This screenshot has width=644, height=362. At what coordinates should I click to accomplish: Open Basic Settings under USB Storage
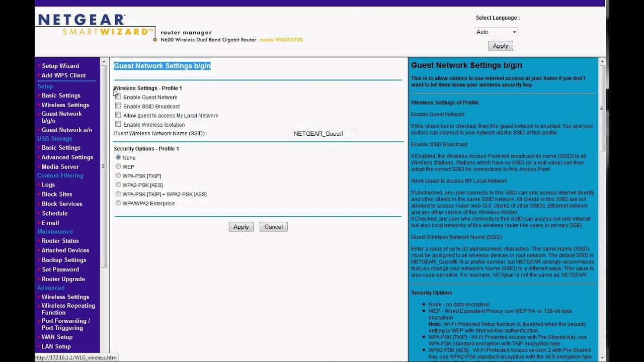(61, 148)
